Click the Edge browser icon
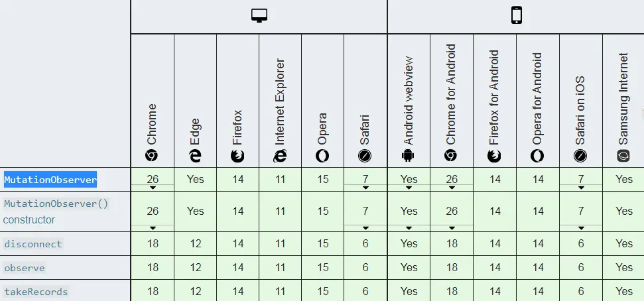This screenshot has width=644, height=301. [x=195, y=155]
